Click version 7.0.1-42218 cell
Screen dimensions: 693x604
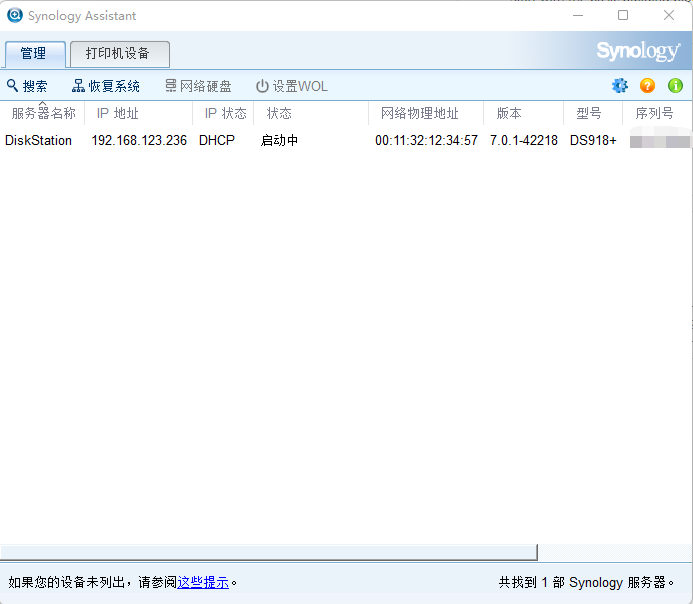(524, 141)
